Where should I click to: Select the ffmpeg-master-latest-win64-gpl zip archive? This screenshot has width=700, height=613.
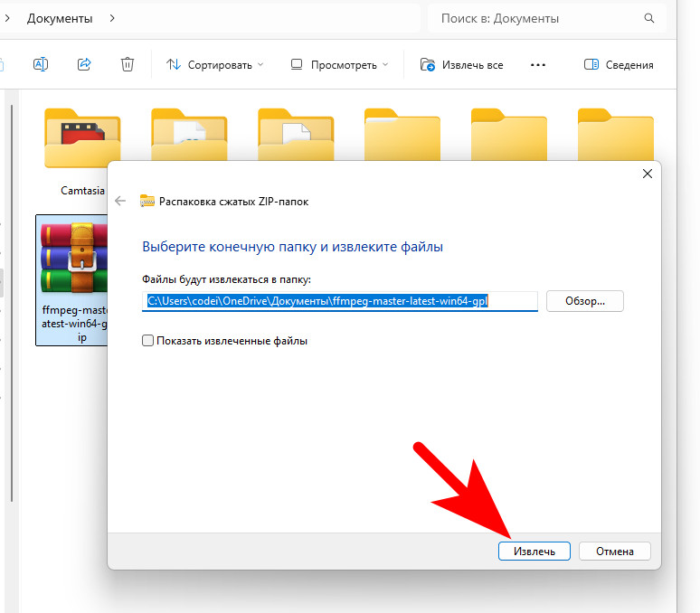tap(72, 280)
